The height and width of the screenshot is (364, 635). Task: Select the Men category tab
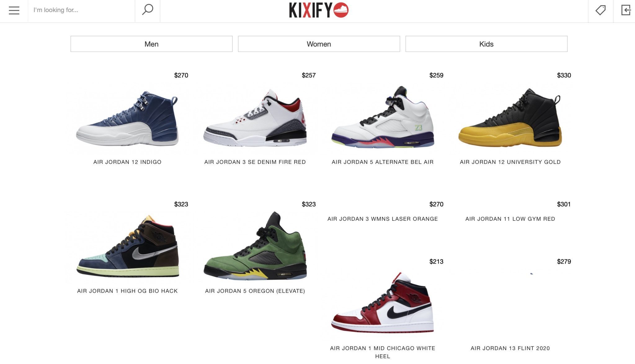[151, 44]
